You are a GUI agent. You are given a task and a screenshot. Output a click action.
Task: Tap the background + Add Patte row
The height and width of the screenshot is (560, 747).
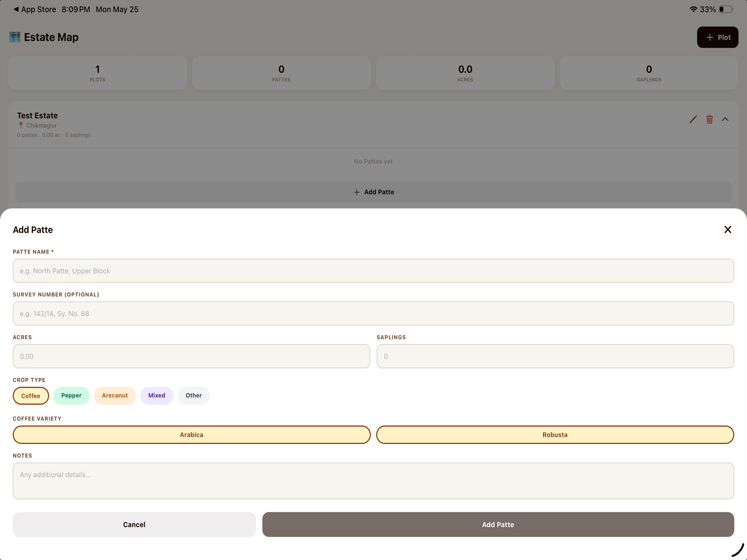click(373, 192)
